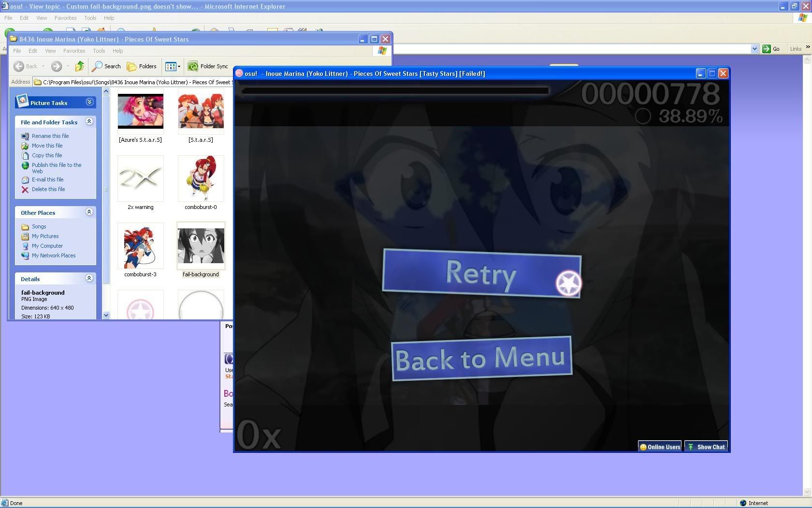Expand the Picture Tasks panel
Viewport: 812px width, 508px height.
point(89,102)
